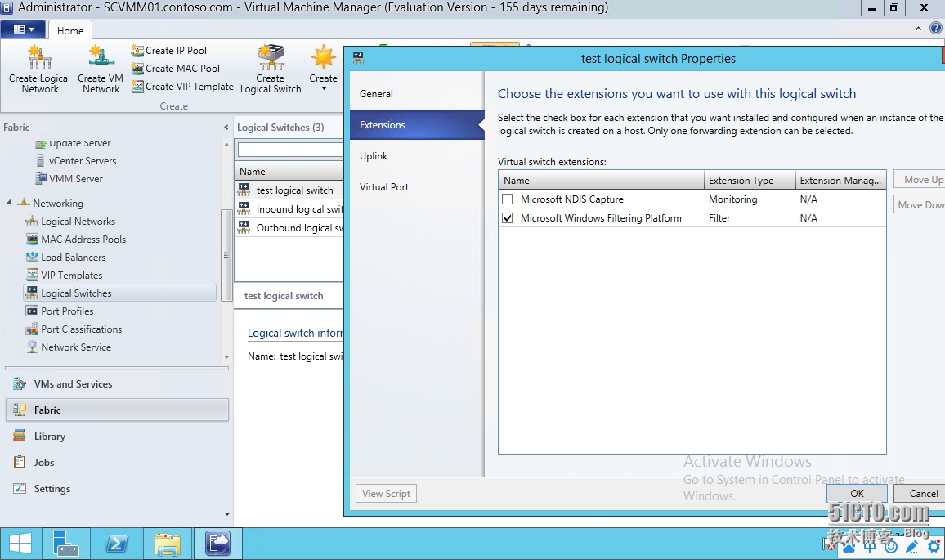Screen dimensions: 945x560
Task: Click MAC Address Pools icon in tree
Action: coord(32,240)
